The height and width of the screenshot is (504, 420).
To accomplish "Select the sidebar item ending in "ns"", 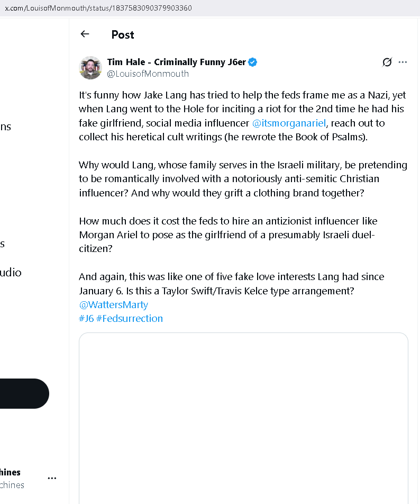I will click(5, 127).
